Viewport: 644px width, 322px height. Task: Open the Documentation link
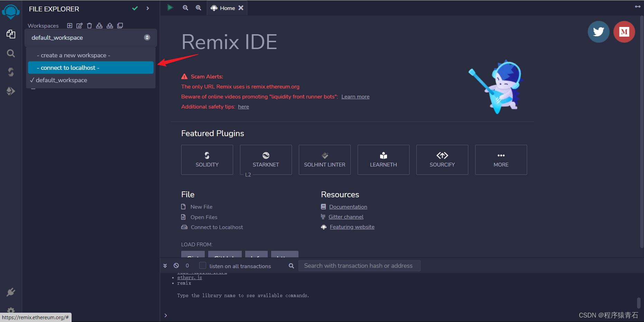click(x=348, y=207)
